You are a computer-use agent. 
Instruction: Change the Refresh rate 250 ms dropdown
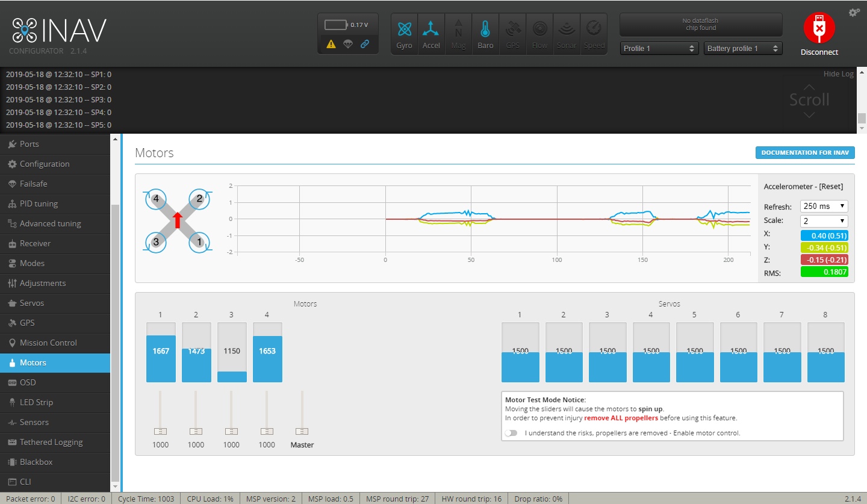point(824,206)
